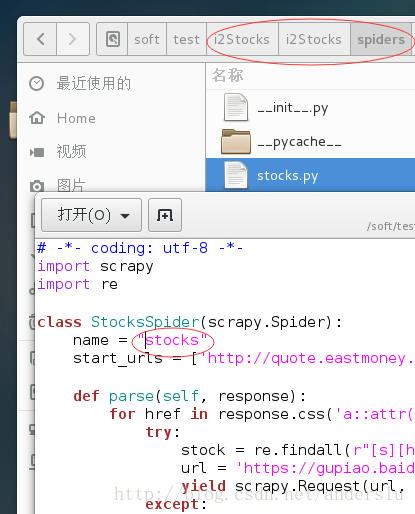Sort files by 名称 column header

tap(228, 75)
